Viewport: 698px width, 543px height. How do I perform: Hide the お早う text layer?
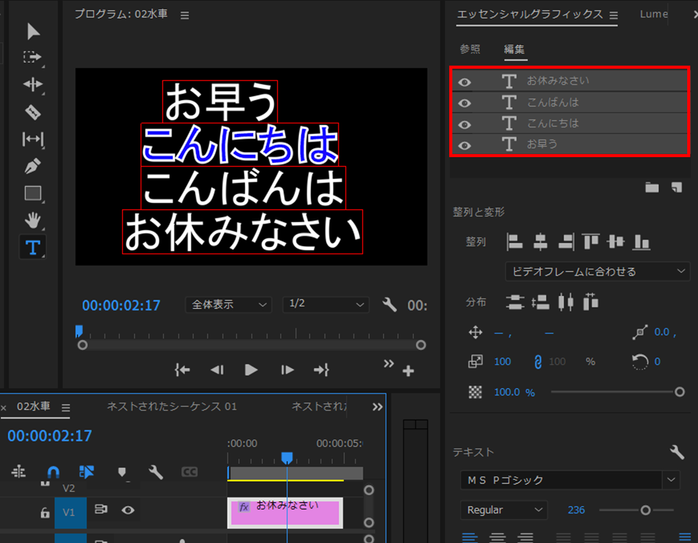click(465, 146)
